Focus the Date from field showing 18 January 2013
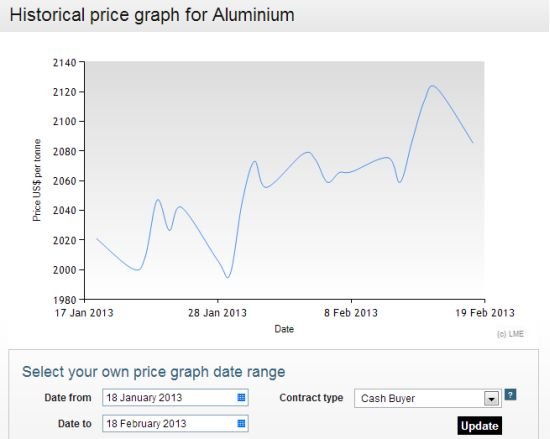Viewport: 550px width, 439px height. (x=175, y=397)
